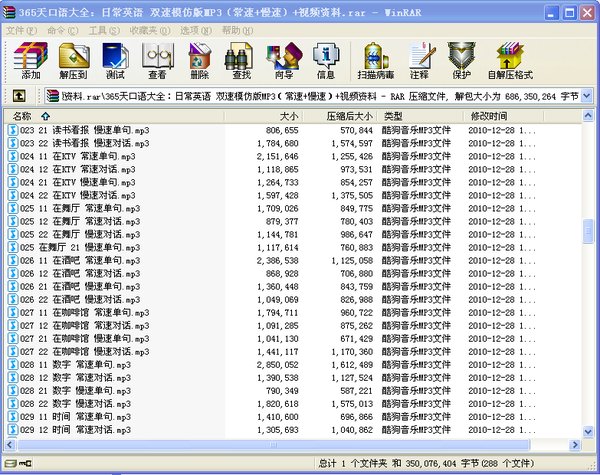Select file 027 21 在咖啡馆 慢速单句.mp3
Screen dimensions: 600x475
click(85, 338)
